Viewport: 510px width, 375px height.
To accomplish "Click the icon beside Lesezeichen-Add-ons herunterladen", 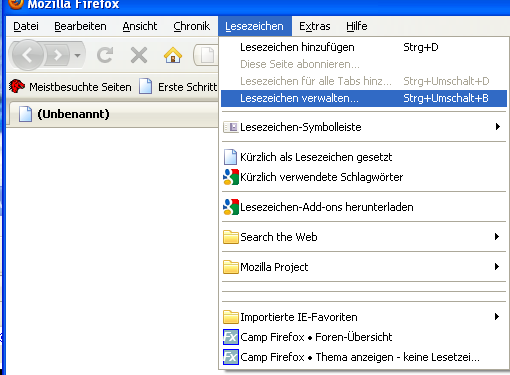I will (231, 207).
